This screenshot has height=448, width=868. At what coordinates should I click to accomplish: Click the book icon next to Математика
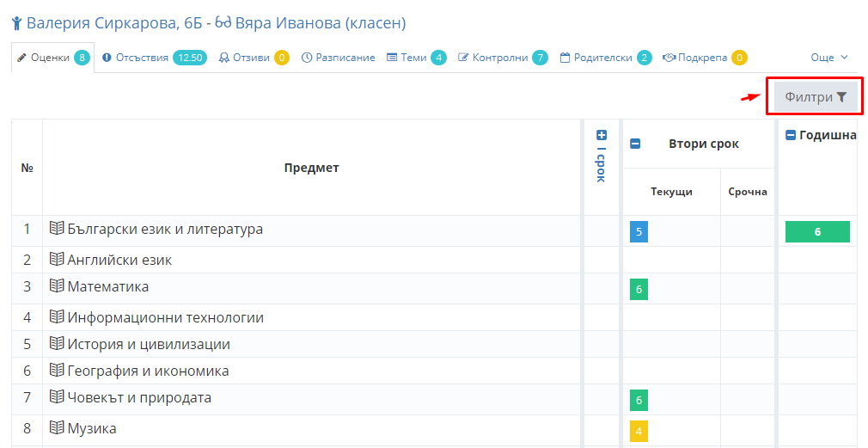pyautogui.click(x=57, y=285)
